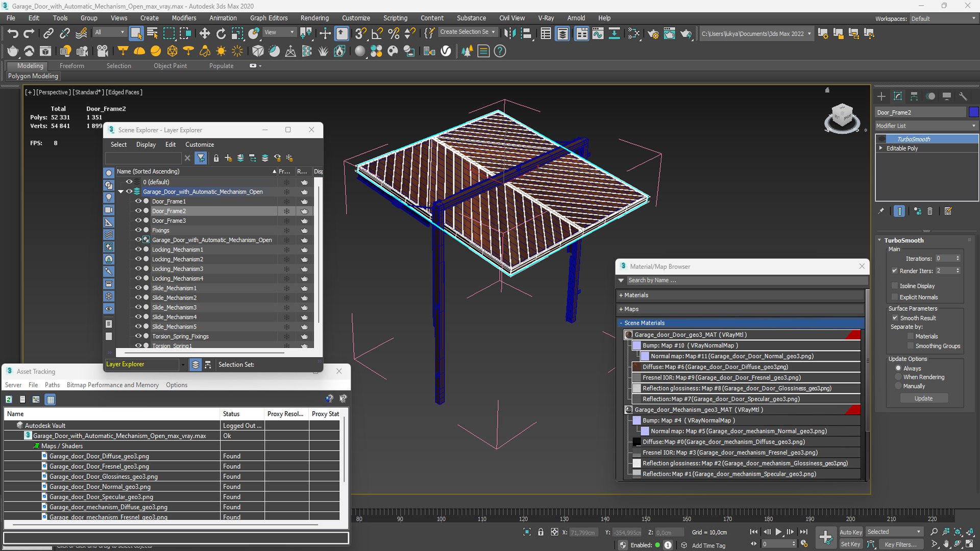Open the Create Selection Set dropdown
The image size is (980, 551).
point(467,32)
